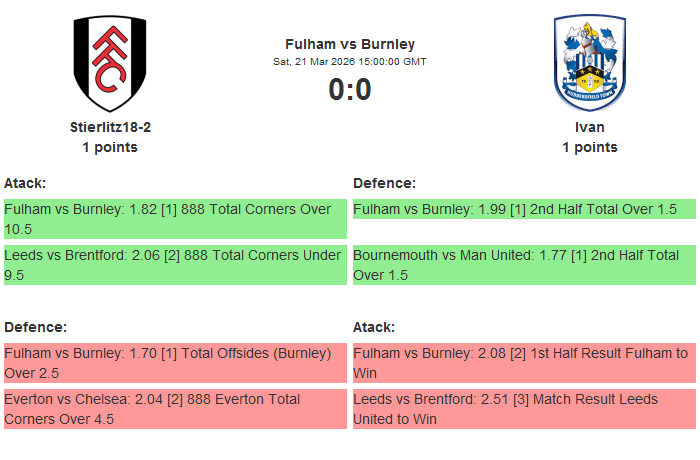Click Fulham vs Burnley Total Corners Over 10.5 bet
The height and width of the screenshot is (460, 700).
pyautogui.click(x=174, y=219)
